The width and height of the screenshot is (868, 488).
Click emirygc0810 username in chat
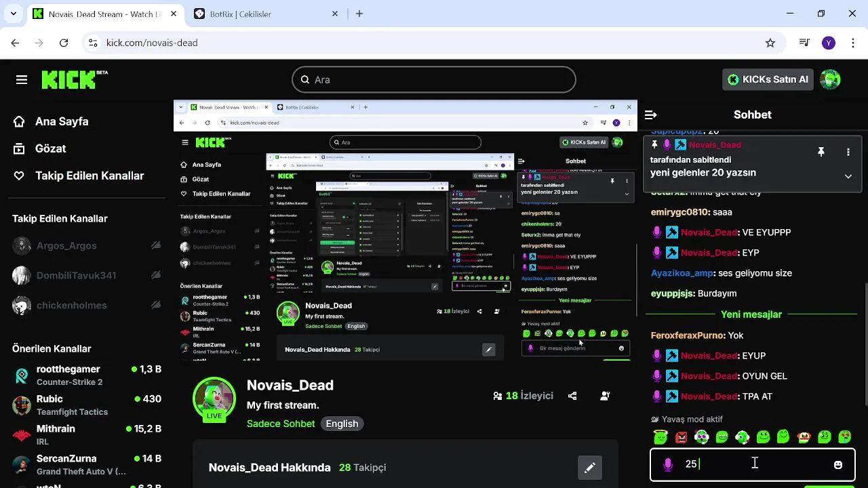(x=680, y=212)
